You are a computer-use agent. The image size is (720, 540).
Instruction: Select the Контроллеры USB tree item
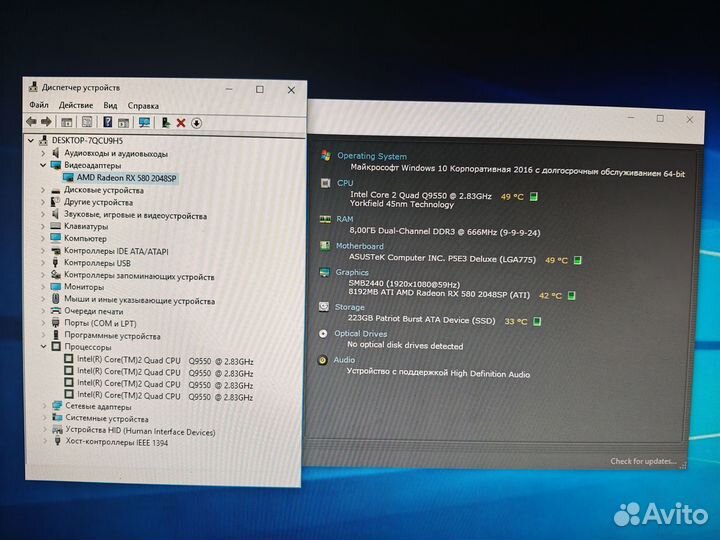point(97,263)
